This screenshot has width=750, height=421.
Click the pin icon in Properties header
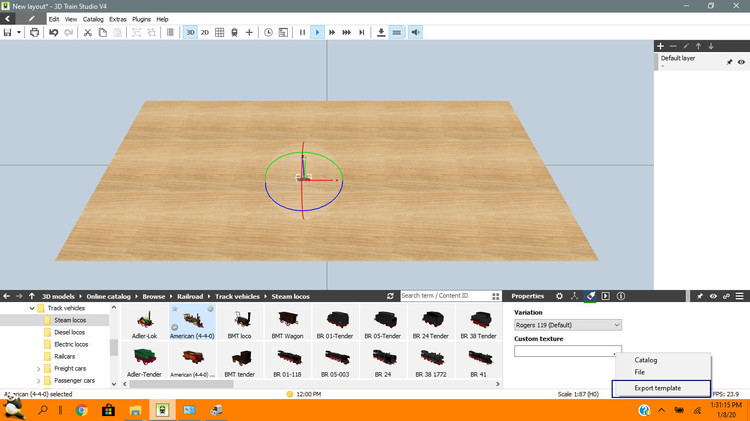(700, 296)
